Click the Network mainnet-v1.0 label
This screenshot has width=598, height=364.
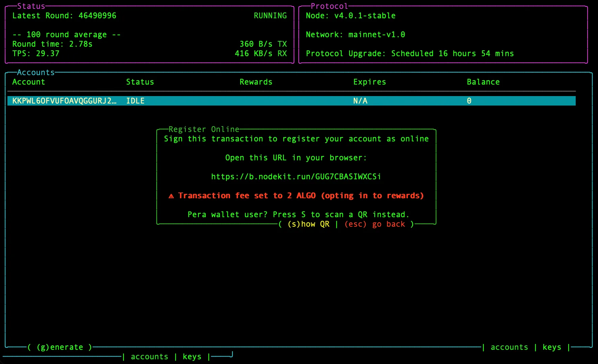[x=355, y=34]
